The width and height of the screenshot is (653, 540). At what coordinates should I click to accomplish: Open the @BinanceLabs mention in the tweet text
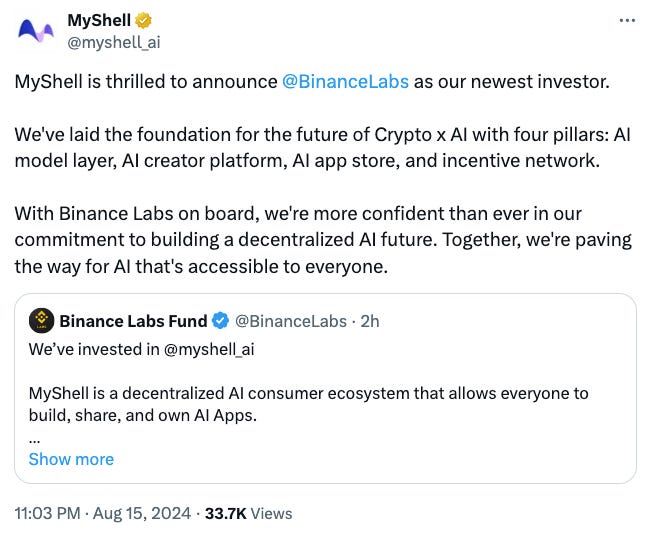[345, 82]
